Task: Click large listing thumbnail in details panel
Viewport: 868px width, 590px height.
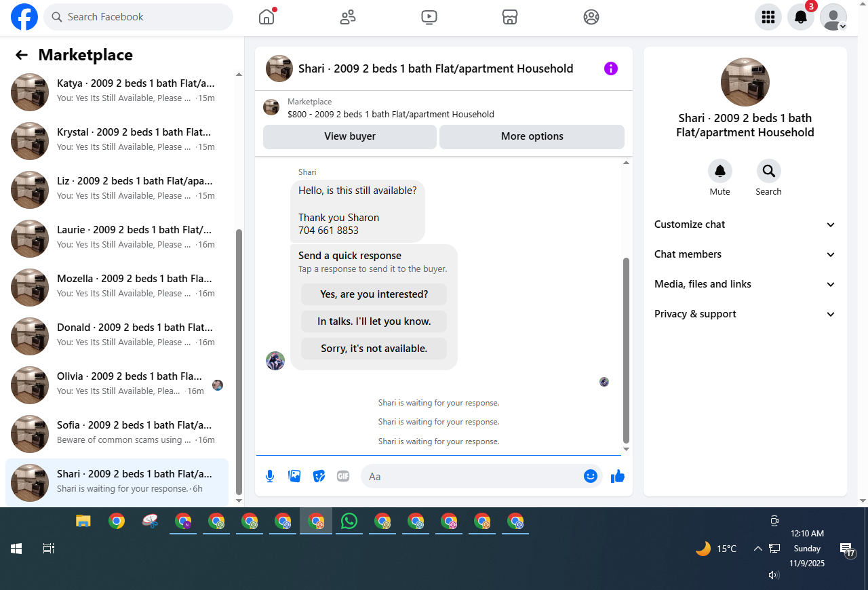Action: [x=745, y=81]
